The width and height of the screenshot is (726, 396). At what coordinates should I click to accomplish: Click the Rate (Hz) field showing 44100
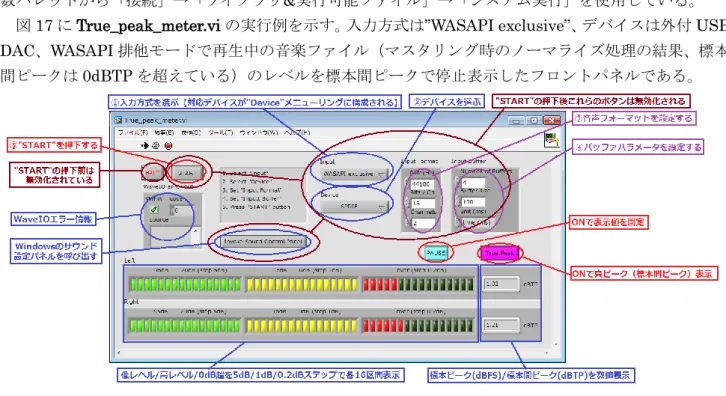point(422,184)
